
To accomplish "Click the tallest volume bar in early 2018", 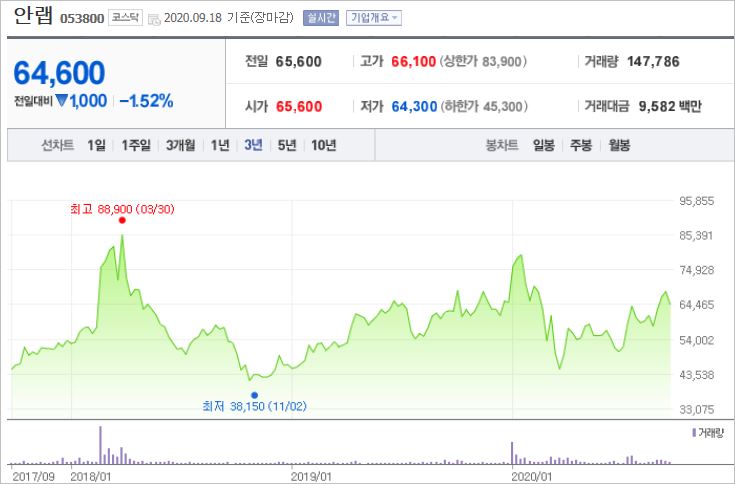I will pyautogui.click(x=100, y=445).
